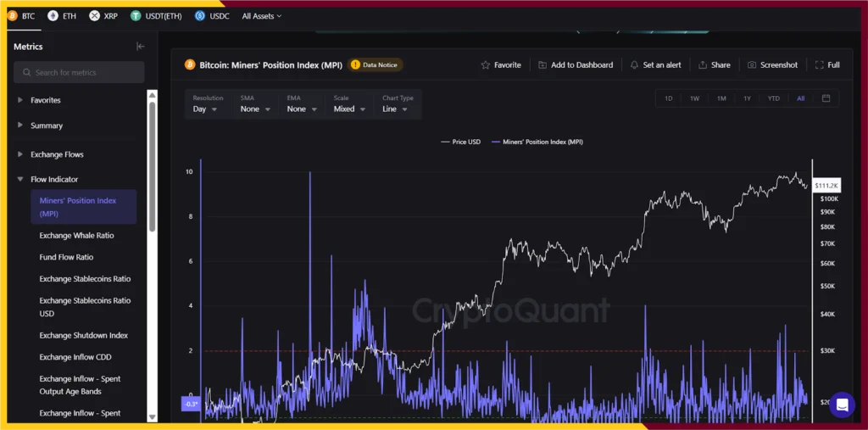Screen dimensions: 868x430
Task: Expand the Exchange Flows section
Action: 57,154
